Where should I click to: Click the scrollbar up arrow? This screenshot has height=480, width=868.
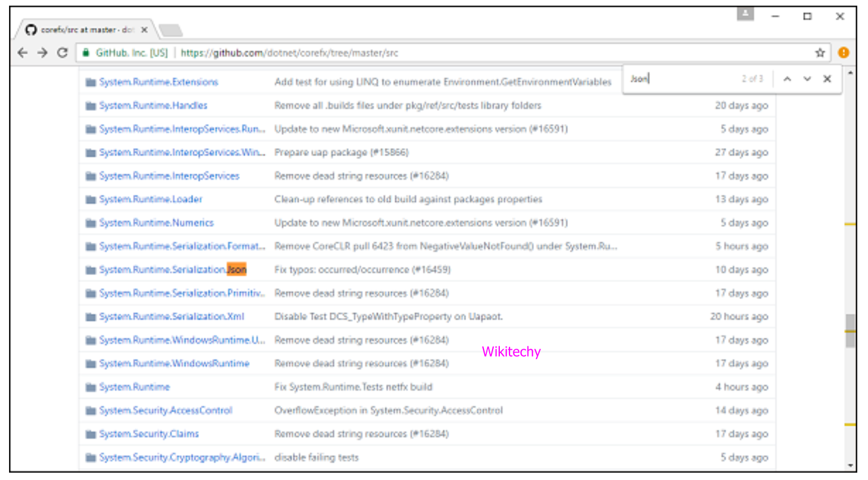(850, 73)
